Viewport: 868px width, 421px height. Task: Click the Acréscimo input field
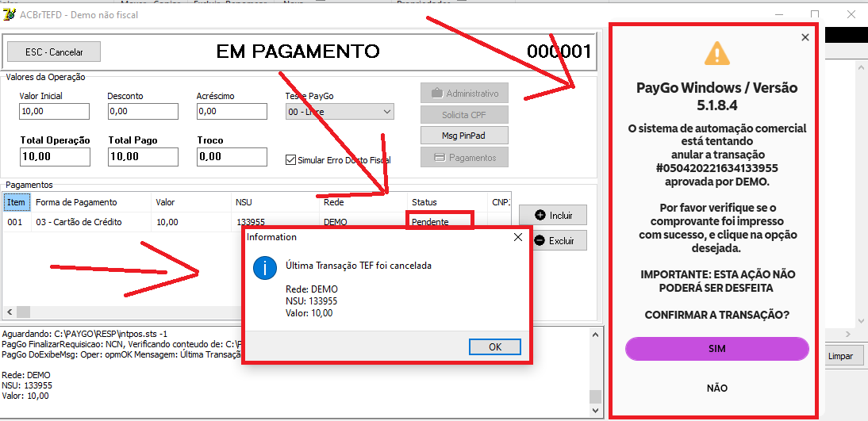(x=232, y=111)
